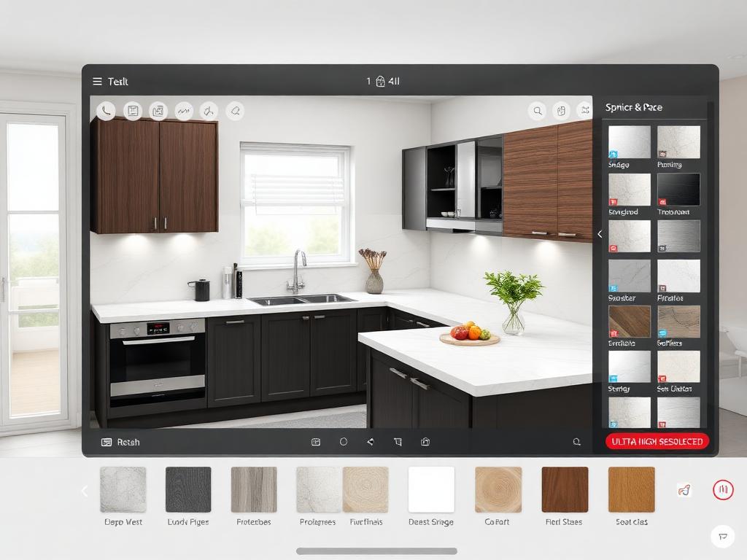
Task: Toggle the red circular pause button
Action: point(722,490)
